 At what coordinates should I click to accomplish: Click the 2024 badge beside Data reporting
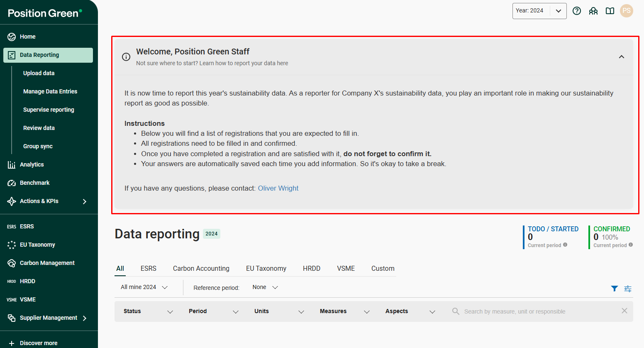click(212, 234)
